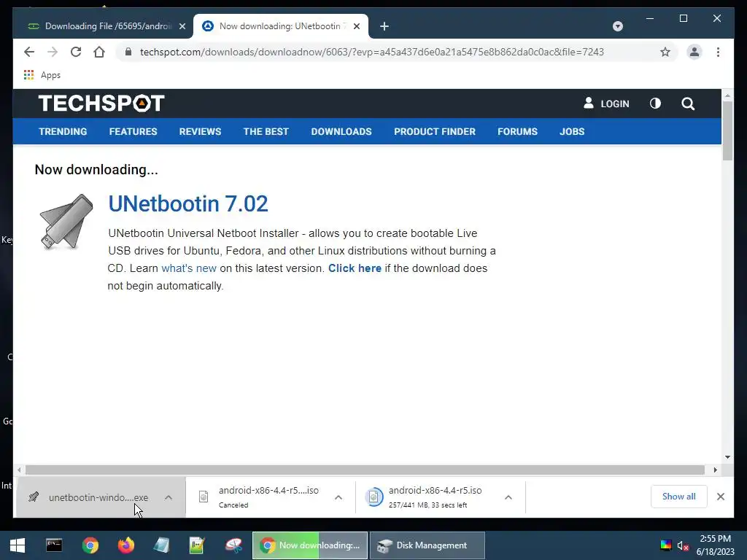This screenshot has height=560, width=747.
Task: Click the muted volume tray icon
Action: tap(683, 545)
